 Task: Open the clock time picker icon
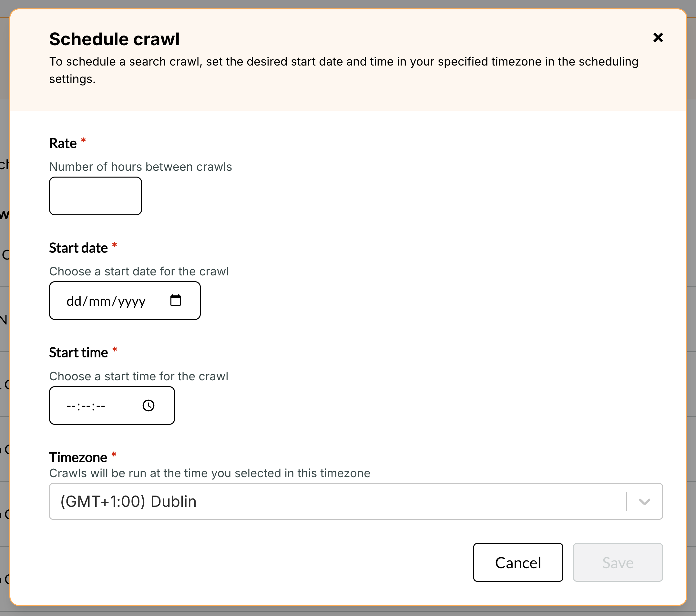click(148, 405)
